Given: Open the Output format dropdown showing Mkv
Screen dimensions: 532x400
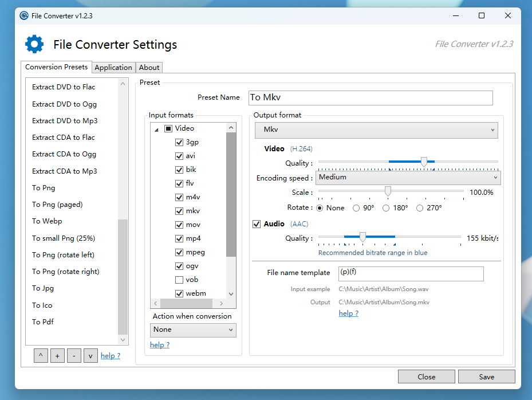Looking at the screenshot, I should [x=376, y=130].
